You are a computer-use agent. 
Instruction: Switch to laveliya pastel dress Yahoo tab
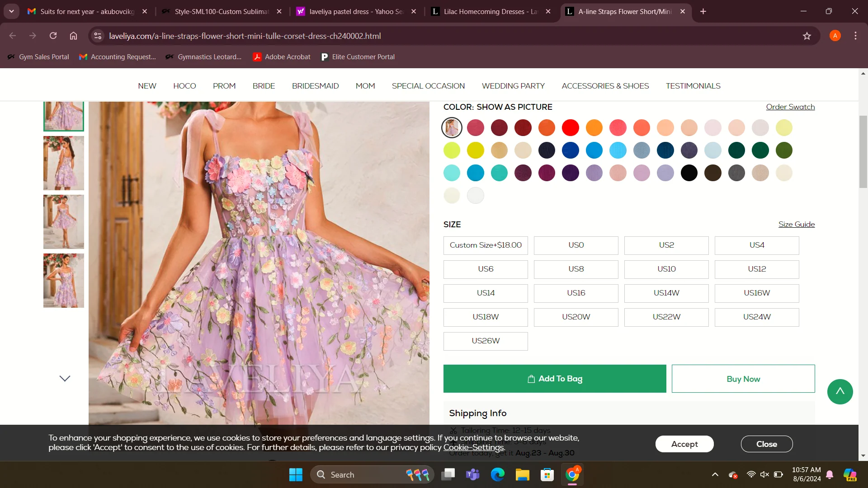[356, 11]
